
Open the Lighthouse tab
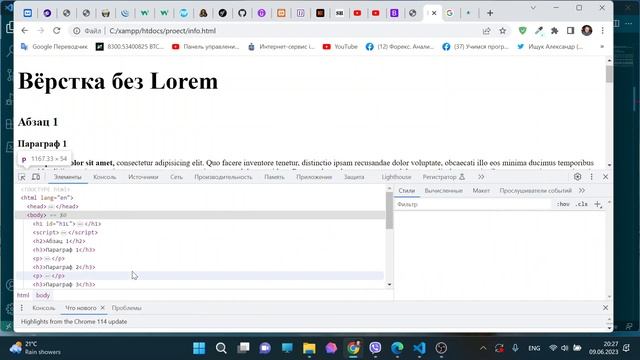tap(396, 177)
